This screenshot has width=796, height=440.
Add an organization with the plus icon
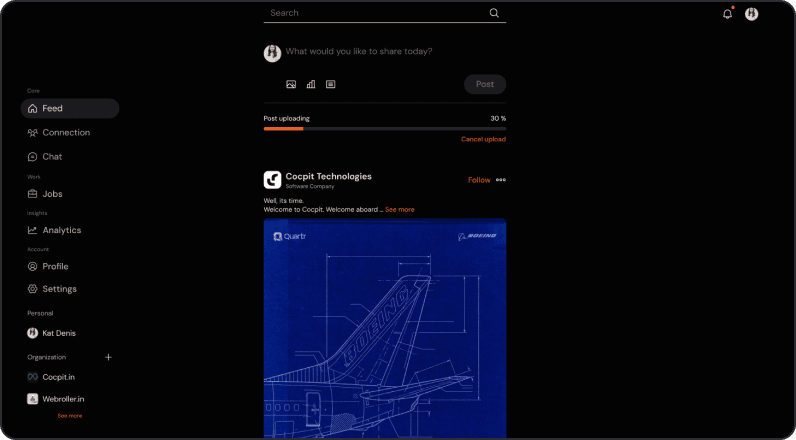tap(108, 357)
